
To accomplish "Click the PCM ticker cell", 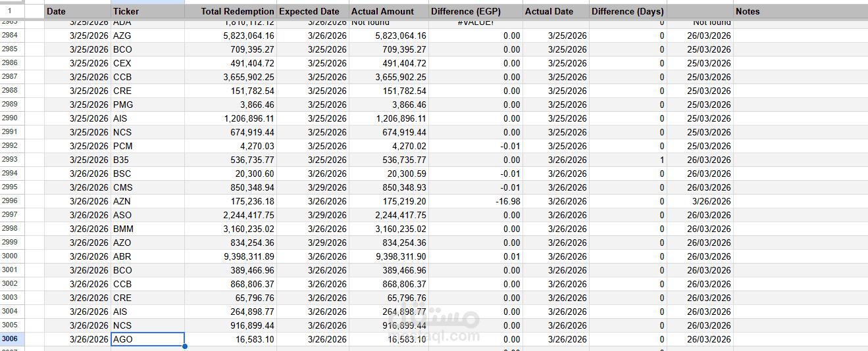I will (x=147, y=146).
